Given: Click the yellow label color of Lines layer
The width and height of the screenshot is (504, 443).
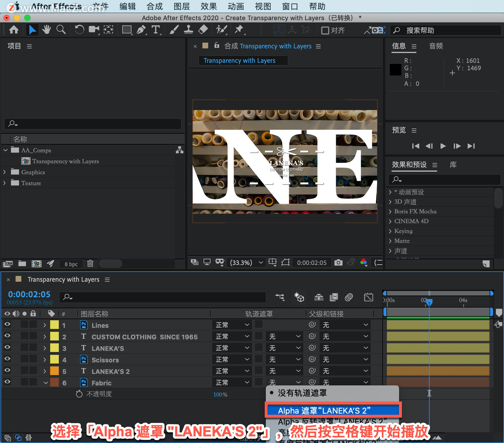Looking at the screenshot, I should coord(54,325).
